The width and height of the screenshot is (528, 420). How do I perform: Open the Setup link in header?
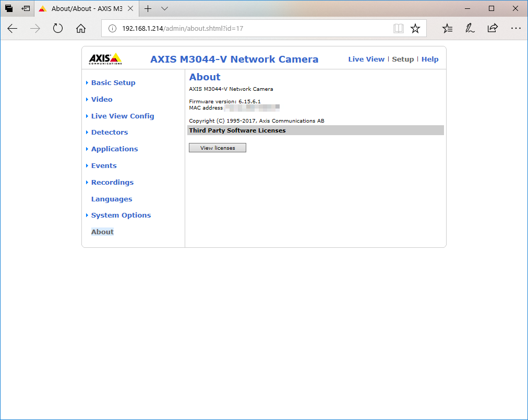(403, 59)
